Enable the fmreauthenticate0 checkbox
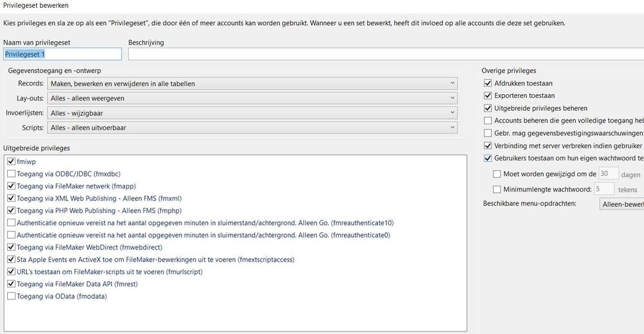 [x=12, y=235]
